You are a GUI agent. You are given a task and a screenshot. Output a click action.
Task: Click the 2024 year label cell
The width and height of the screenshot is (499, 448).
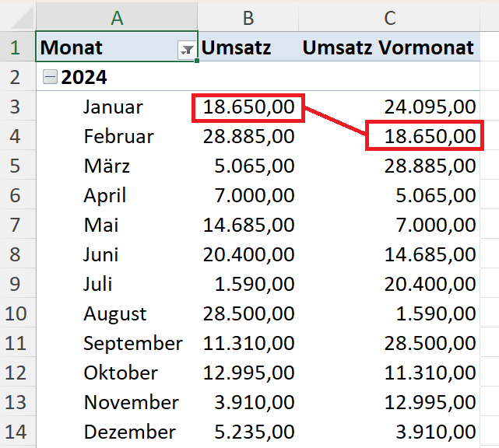tap(84, 77)
